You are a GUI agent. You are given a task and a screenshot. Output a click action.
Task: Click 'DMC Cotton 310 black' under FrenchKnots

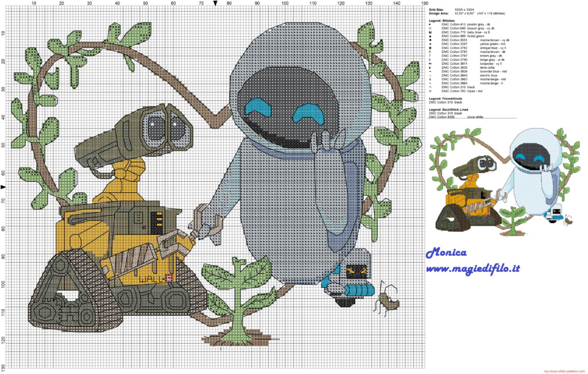pyautogui.click(x=446, y=102)
